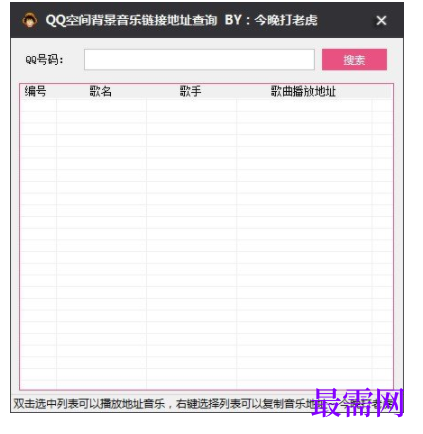Close the QQ空间背景音乐 query window
Screen dimensions: 423x434
(x=381, y=21)
